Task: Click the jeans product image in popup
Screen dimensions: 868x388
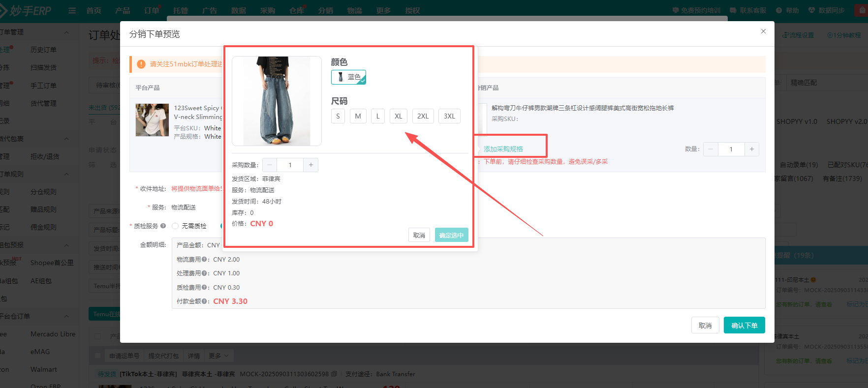Action: coord(277,101)
